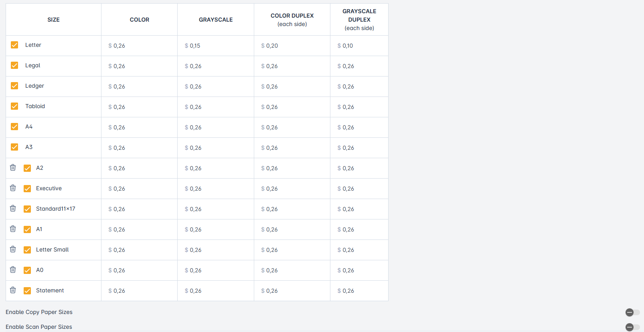
Task: Remove the Standard11×17 paper size
Action: point(13,209)
